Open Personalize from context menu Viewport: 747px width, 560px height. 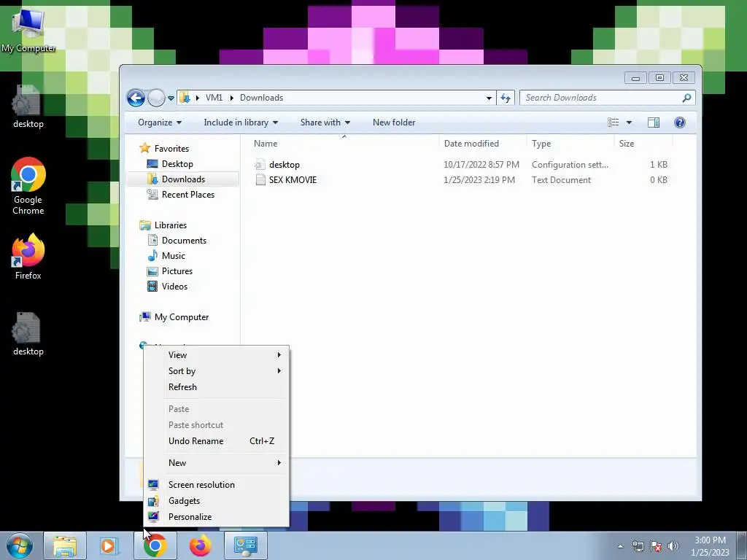(x=216, y=517)
